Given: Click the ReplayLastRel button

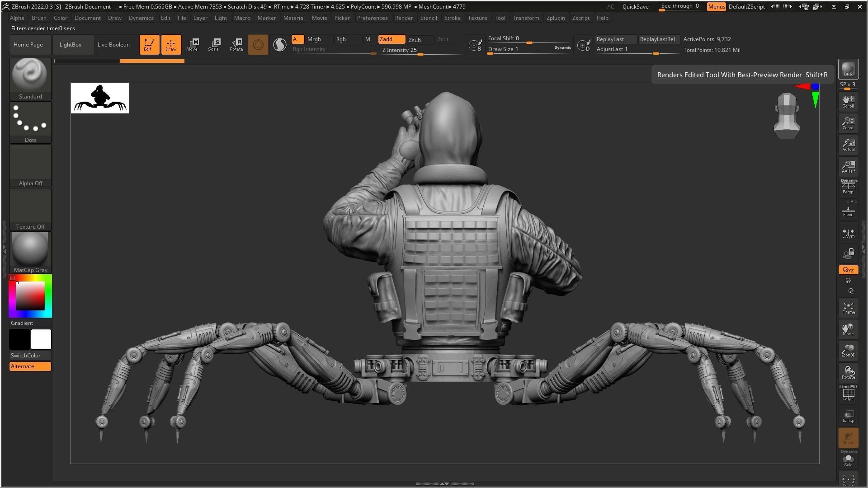Looking at the screenshot, I should (659, 39).
